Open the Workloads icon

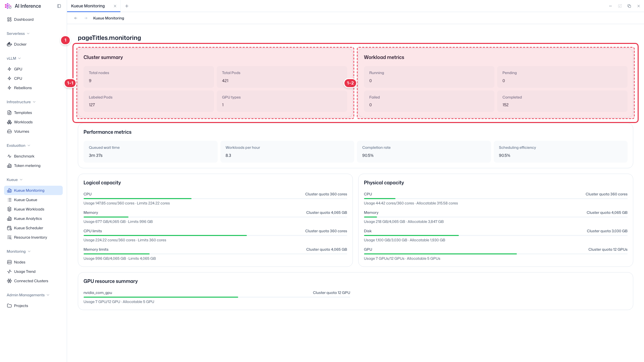pyautogui.click(x=9, y=122)
